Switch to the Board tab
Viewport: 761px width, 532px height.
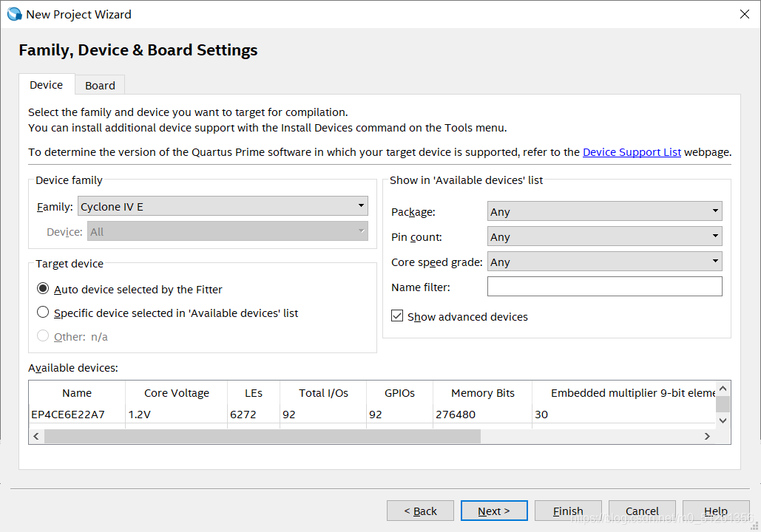point(100,85)
